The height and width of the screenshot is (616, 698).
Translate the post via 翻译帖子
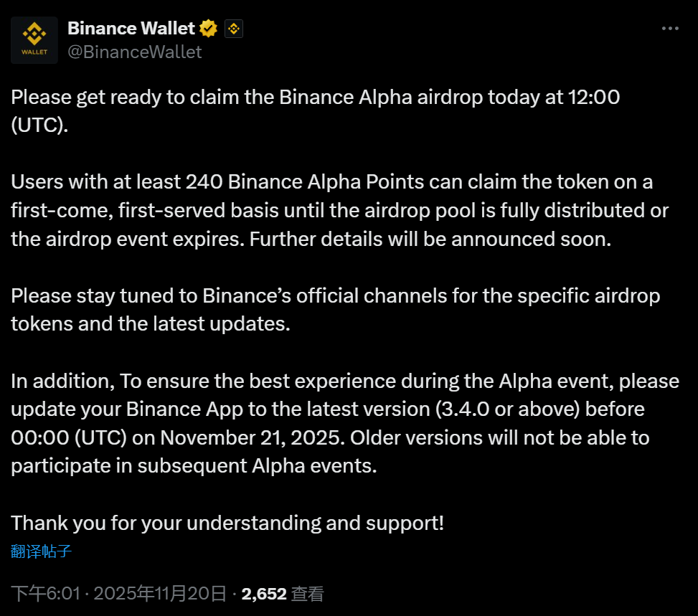[41, 551]
